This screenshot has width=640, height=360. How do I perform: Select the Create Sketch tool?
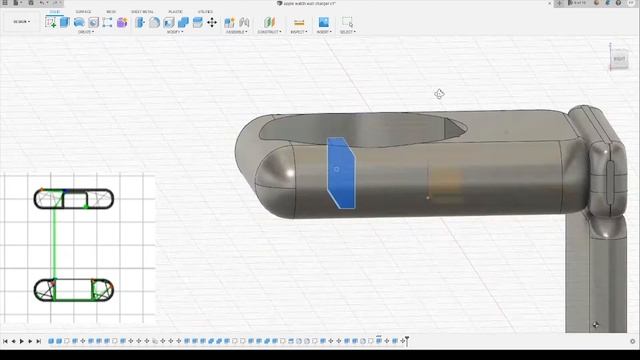click(51, 22)
